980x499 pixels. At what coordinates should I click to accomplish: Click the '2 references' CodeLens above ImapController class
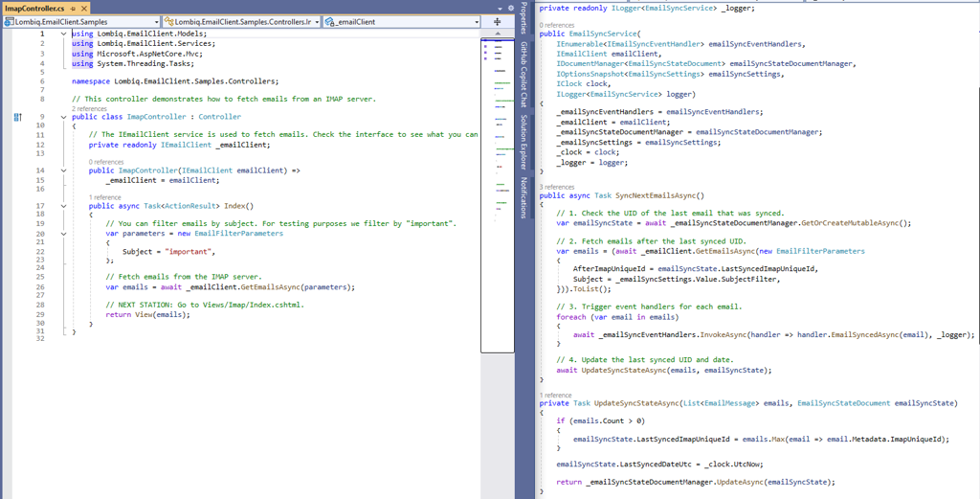tap(89, 109)
